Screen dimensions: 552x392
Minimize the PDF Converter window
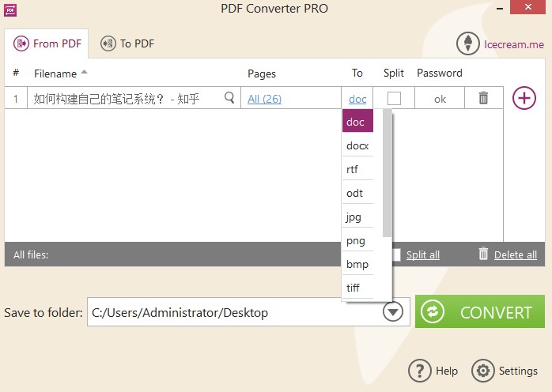500,9
